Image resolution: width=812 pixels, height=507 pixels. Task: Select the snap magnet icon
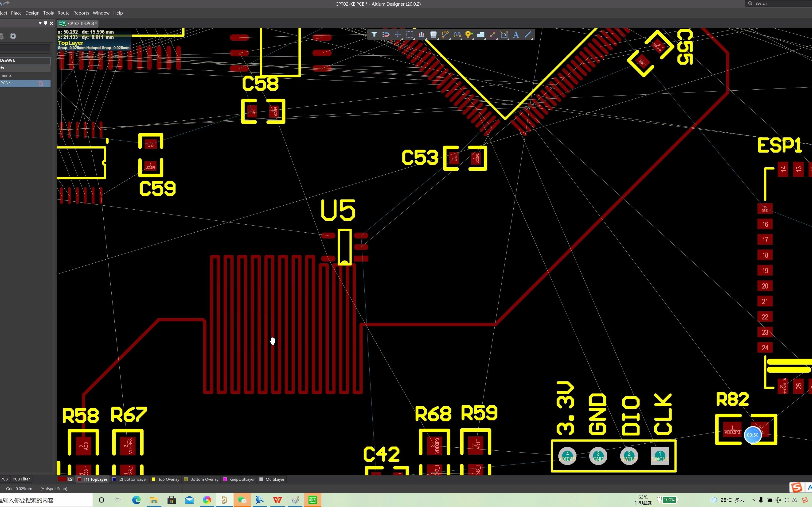point(386,34)
